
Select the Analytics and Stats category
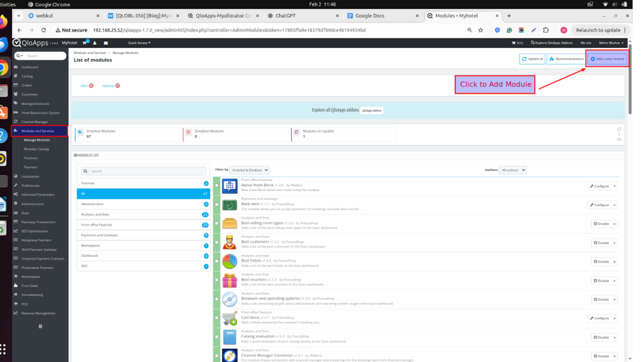click(144, 214)
